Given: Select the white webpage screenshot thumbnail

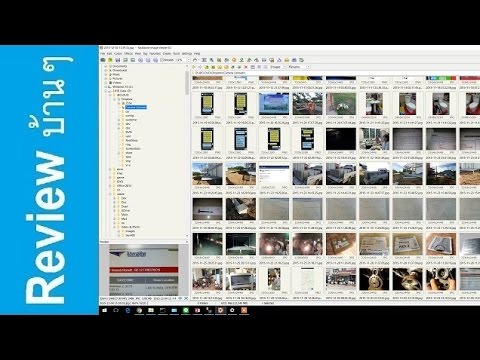Looking at the screenshot, I should click(x=274, y=174).
